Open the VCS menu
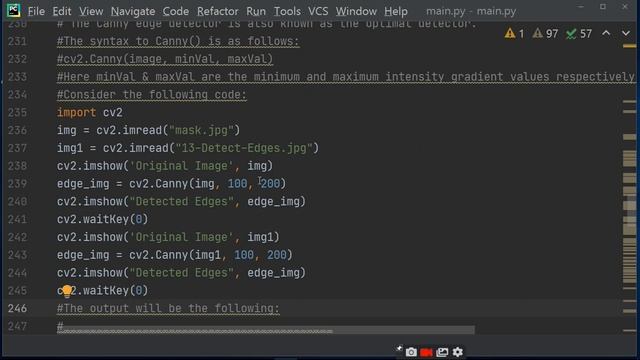The image size is (640, 360). tap(318, 11)
